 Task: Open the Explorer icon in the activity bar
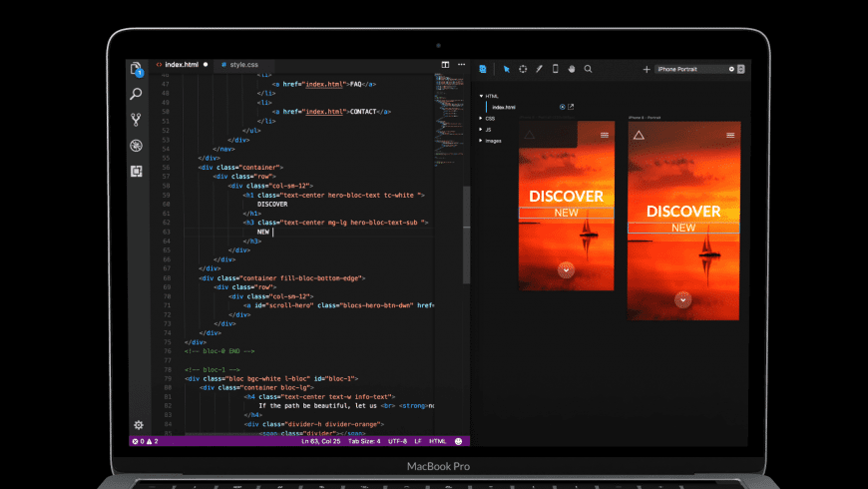[137, 69]
